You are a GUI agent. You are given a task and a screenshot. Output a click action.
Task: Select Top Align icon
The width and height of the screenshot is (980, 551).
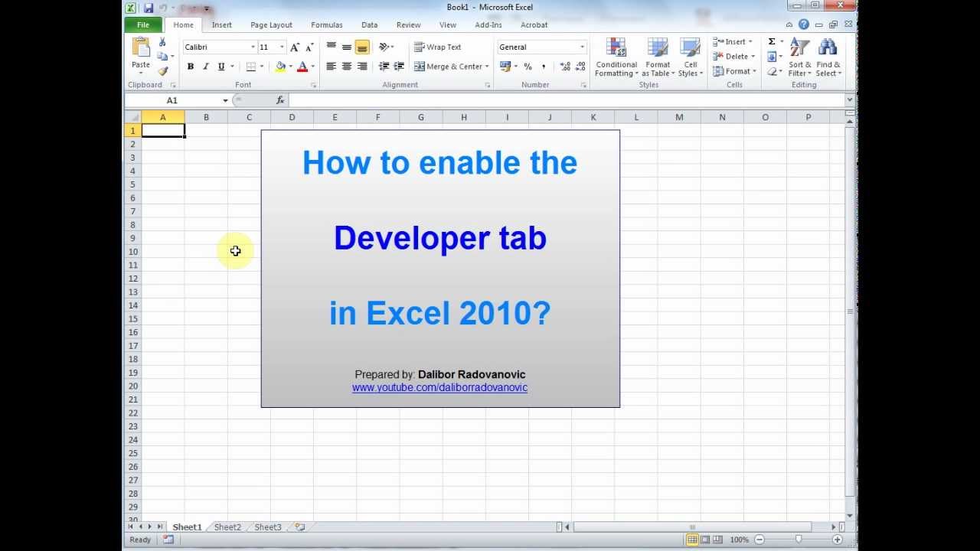(x=331, y=47)
